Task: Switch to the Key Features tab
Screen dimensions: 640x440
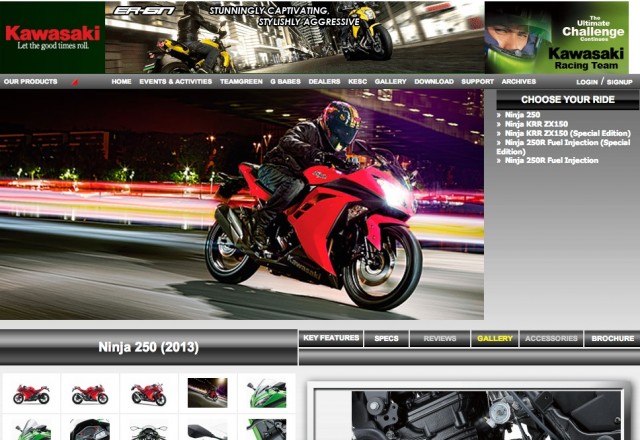Action: click(x=331, y=338)
